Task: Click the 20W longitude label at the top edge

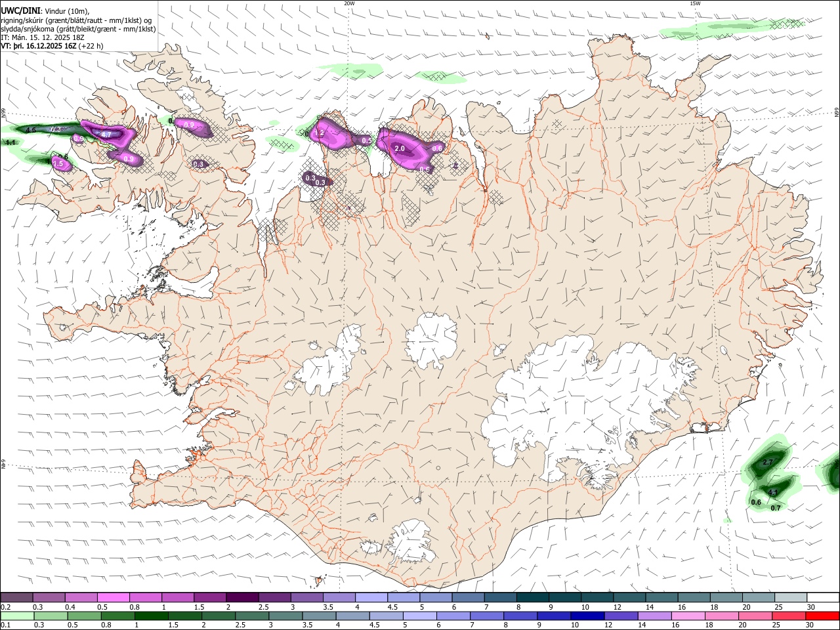Action: 349,3
